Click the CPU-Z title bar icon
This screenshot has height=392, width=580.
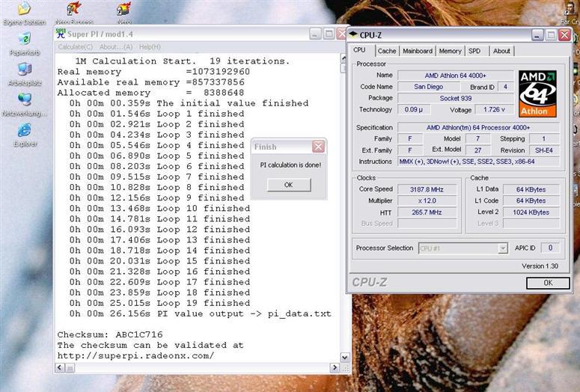(353, 34)
